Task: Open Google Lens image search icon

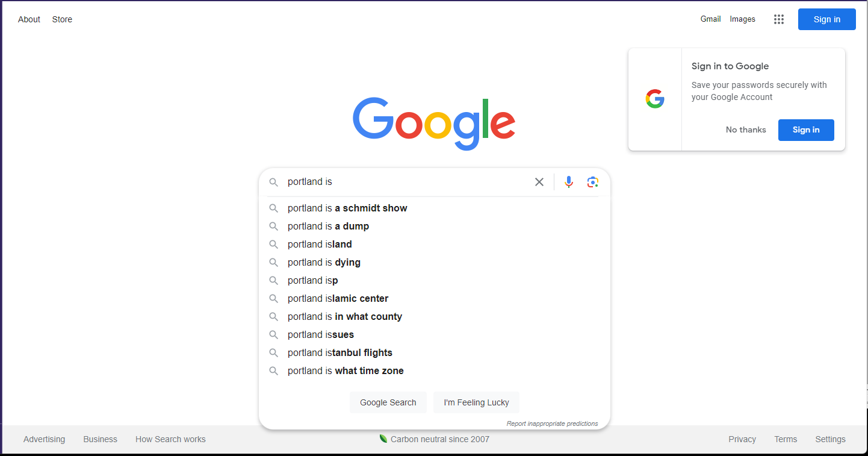Action: [x=592, y=182]
